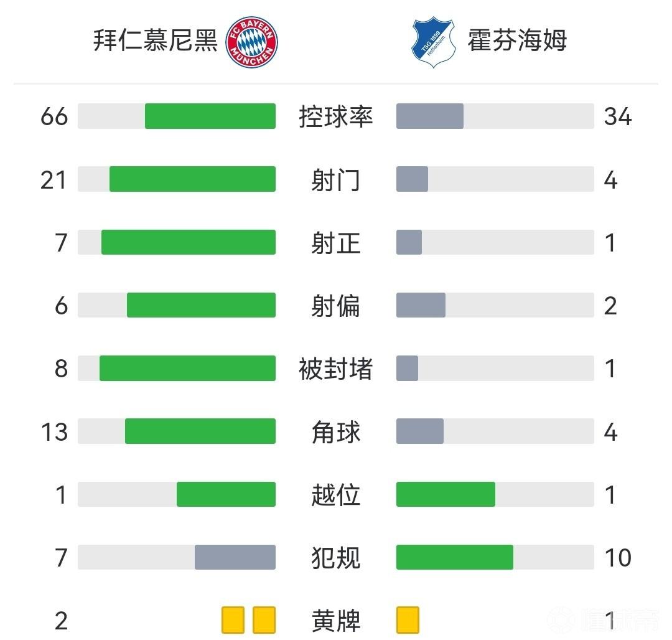Image resolution: width=672 pixels, height=640 pixels.
Task: Click Hoffenheim's fouls value 10
Action: coord(617,557)
